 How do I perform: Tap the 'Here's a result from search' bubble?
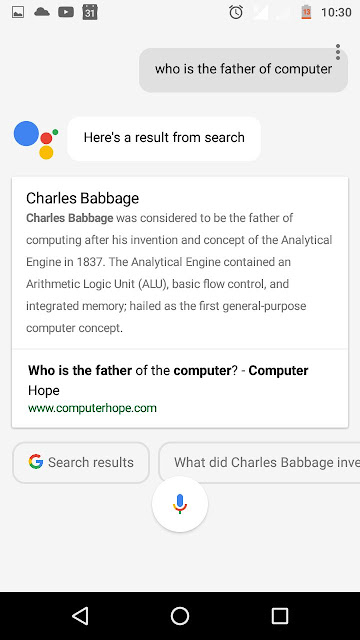coord(164,139)
